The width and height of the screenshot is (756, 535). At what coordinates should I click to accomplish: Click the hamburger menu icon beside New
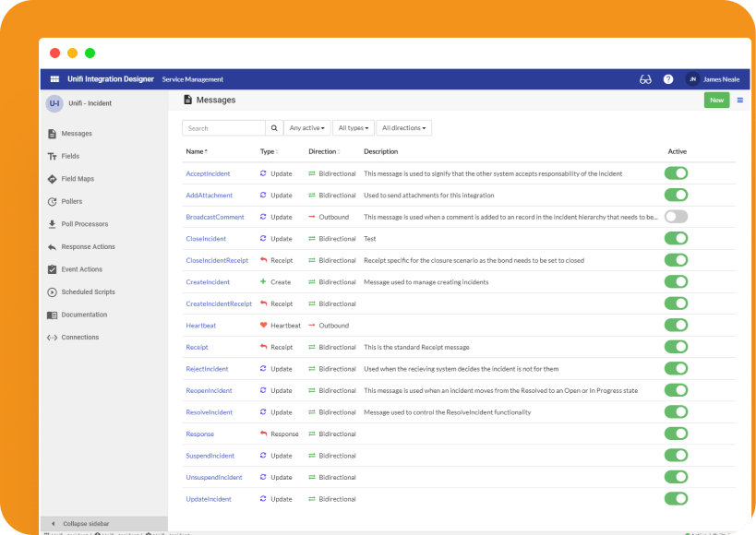tap(739, 100)
